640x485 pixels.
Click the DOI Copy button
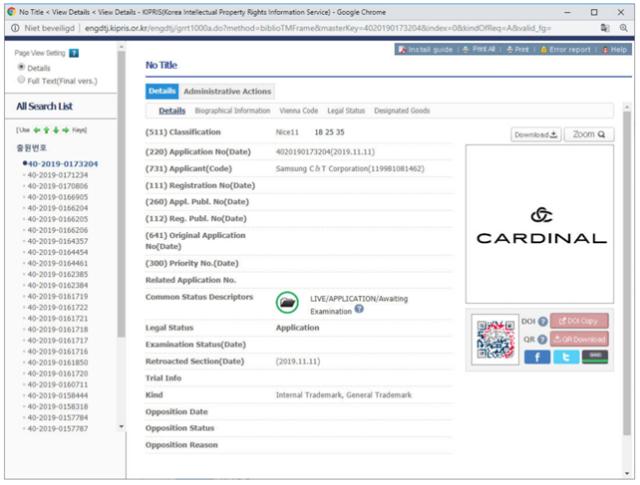(579, 321)
